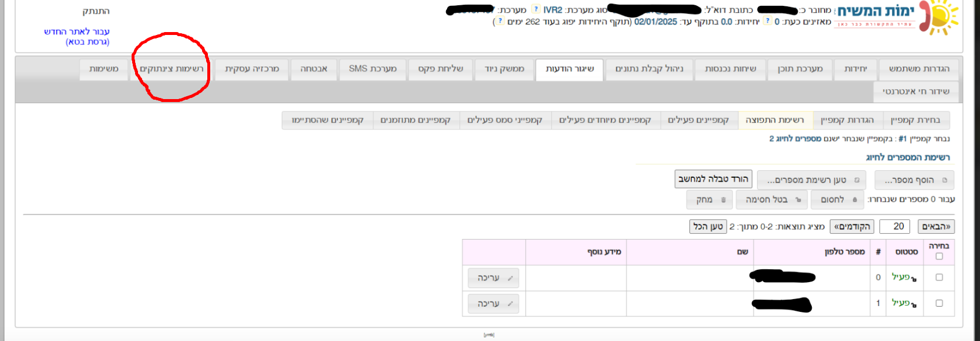Viewport: 980px width, 341px height.
Task: Check the selection box for row 0
Action: 939,277
